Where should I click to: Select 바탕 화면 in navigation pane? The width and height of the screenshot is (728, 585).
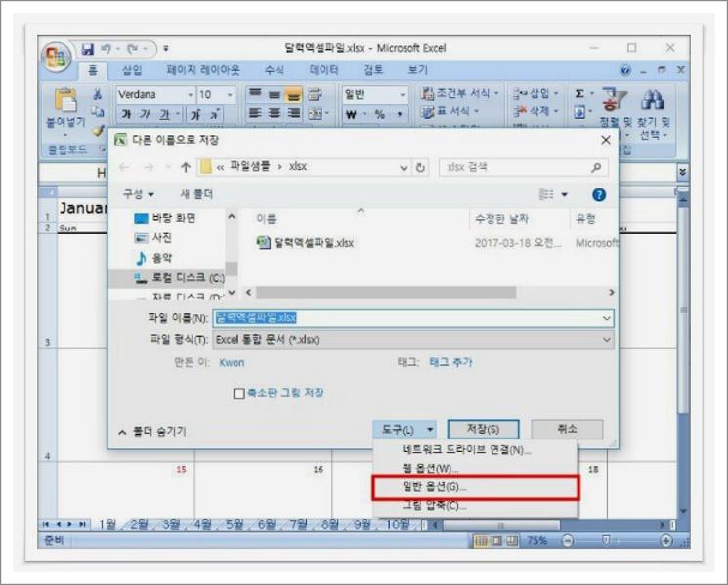164,218
